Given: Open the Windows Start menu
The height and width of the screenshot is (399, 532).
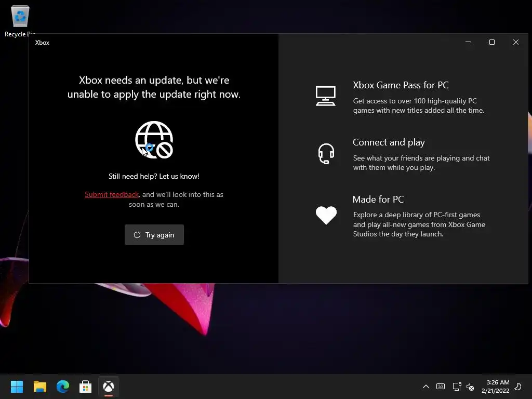Looking at the screenshot, I should [17, 387].
